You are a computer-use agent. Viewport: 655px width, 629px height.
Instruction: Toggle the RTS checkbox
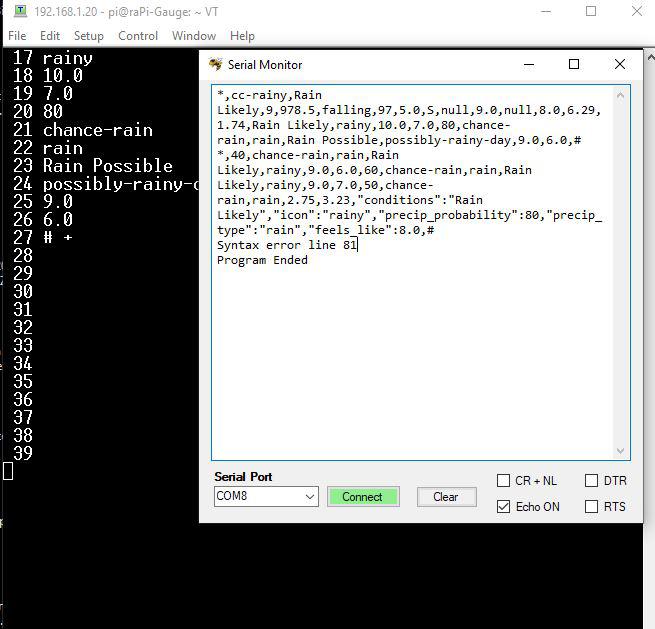591,507
